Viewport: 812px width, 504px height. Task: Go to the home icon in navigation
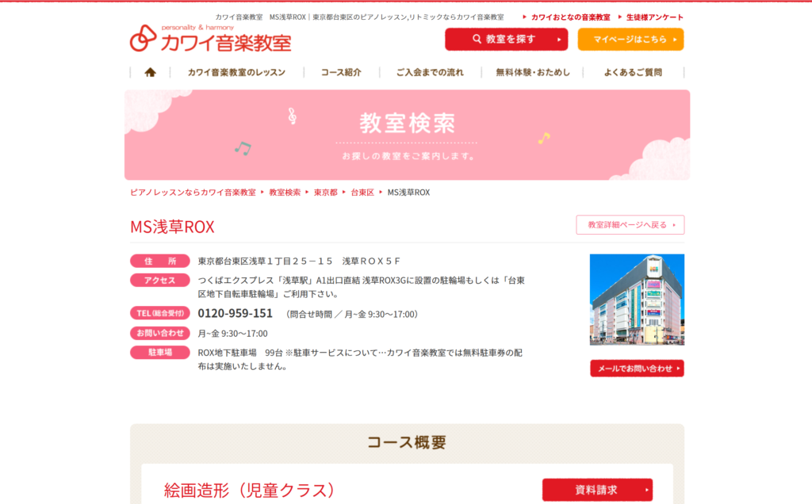(x=150, y=72)
